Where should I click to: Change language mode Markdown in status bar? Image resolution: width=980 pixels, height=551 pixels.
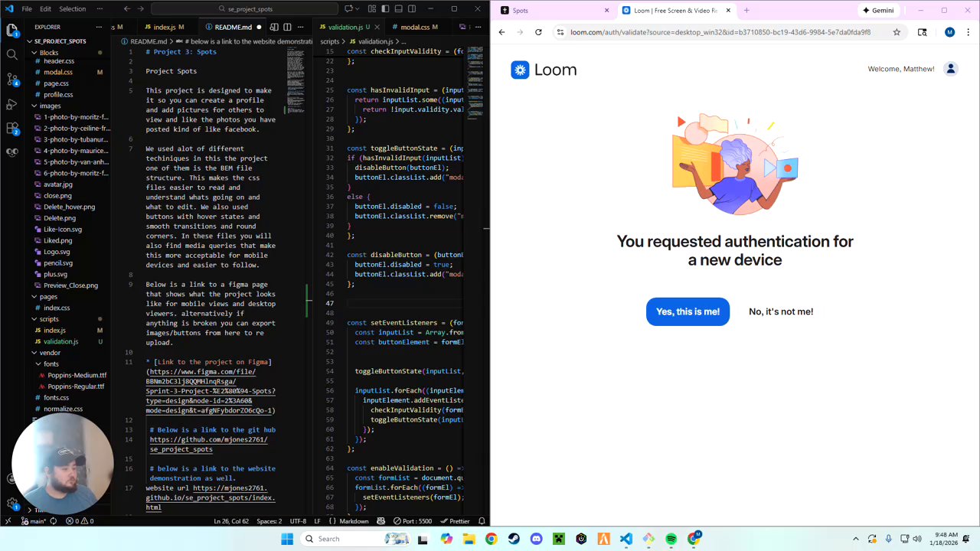[x=354, y=521]
